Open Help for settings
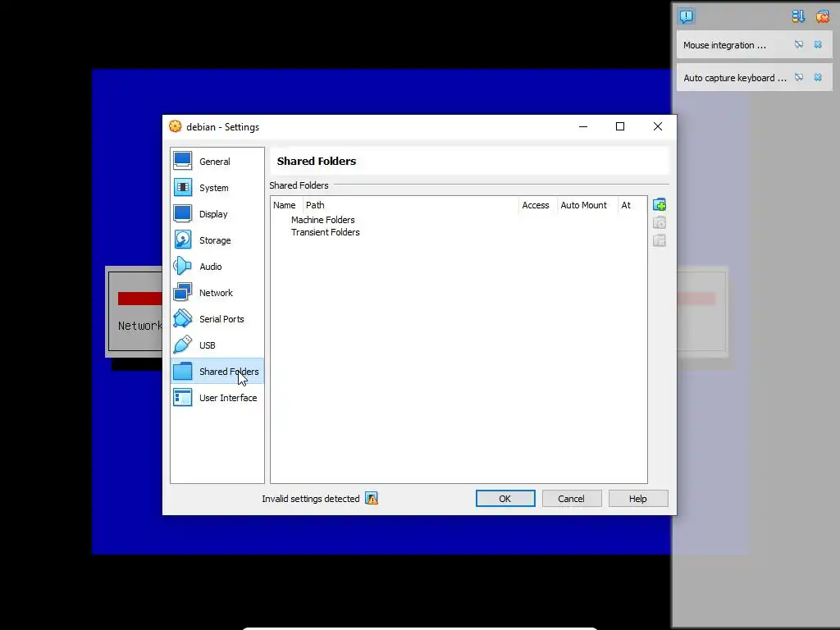The width and height of the screenshot is (840, 630). (x=638, y=498)
